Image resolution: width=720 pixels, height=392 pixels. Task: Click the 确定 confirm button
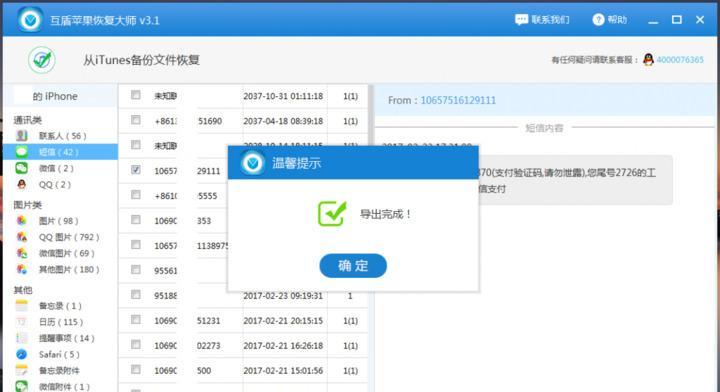click(353, 265)
